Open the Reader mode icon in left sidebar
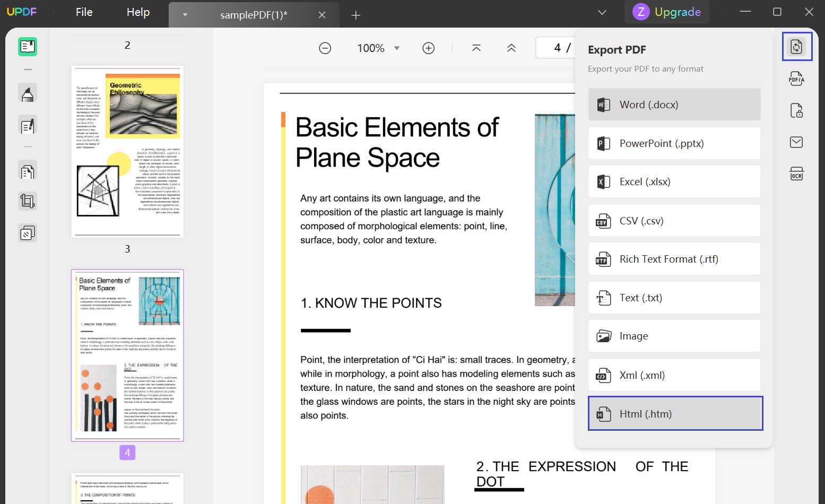This screenshot has height=504, width=825. click(x=28, y=47)
